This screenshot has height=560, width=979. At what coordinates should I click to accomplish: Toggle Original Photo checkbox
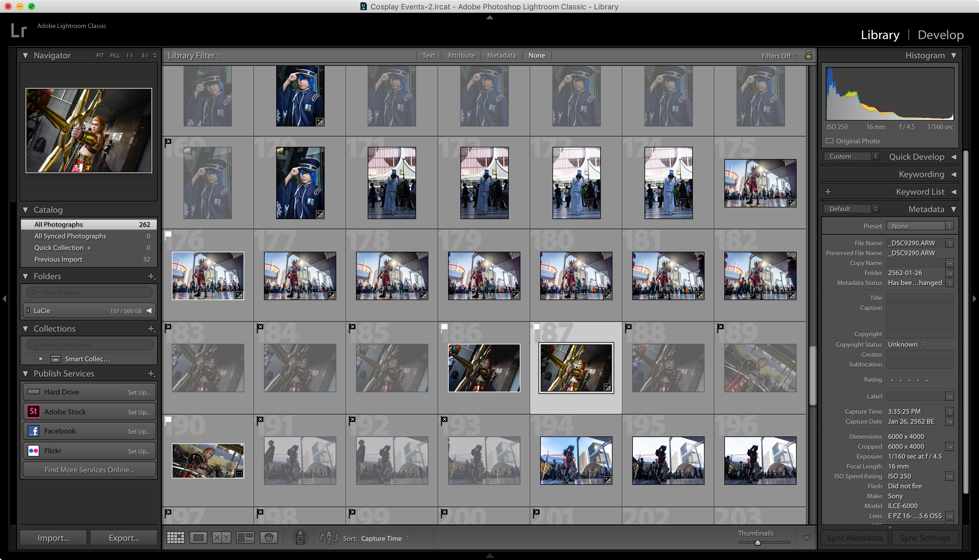click(x=830, y=141)
